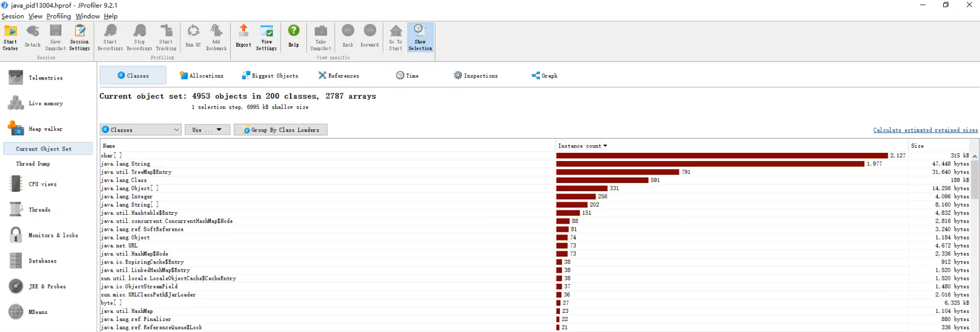Click Start Recordings icon
Screen dimensions: 980x332
110,37
